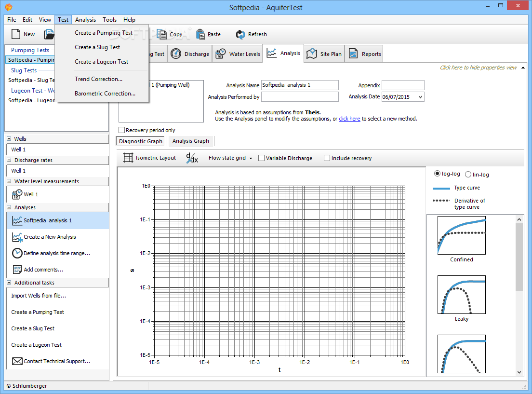This screenshot has height=394, width=532.
Task: Follow the 'click here' method link
Action: tap(349, 119)
